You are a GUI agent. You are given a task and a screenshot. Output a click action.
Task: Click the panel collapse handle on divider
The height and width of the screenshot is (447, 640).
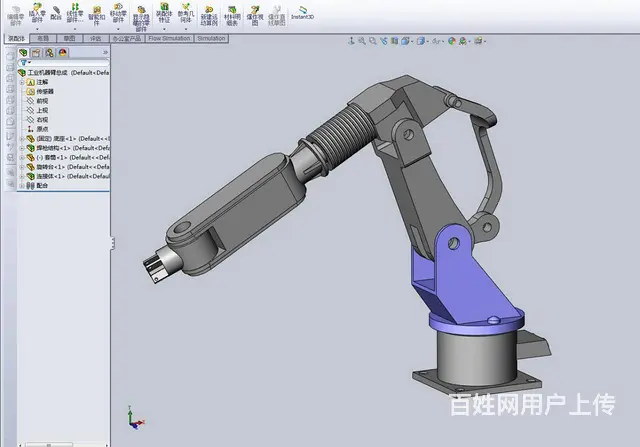112,243
